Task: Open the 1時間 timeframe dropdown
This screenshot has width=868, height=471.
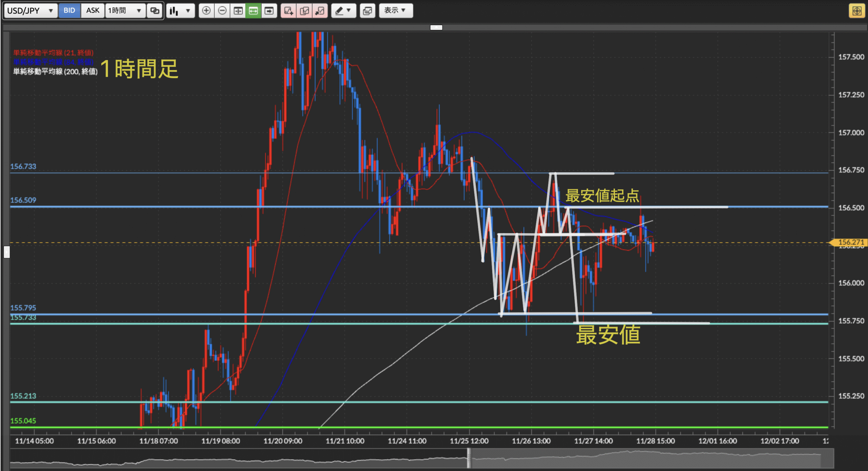Action: coord(125,11)
